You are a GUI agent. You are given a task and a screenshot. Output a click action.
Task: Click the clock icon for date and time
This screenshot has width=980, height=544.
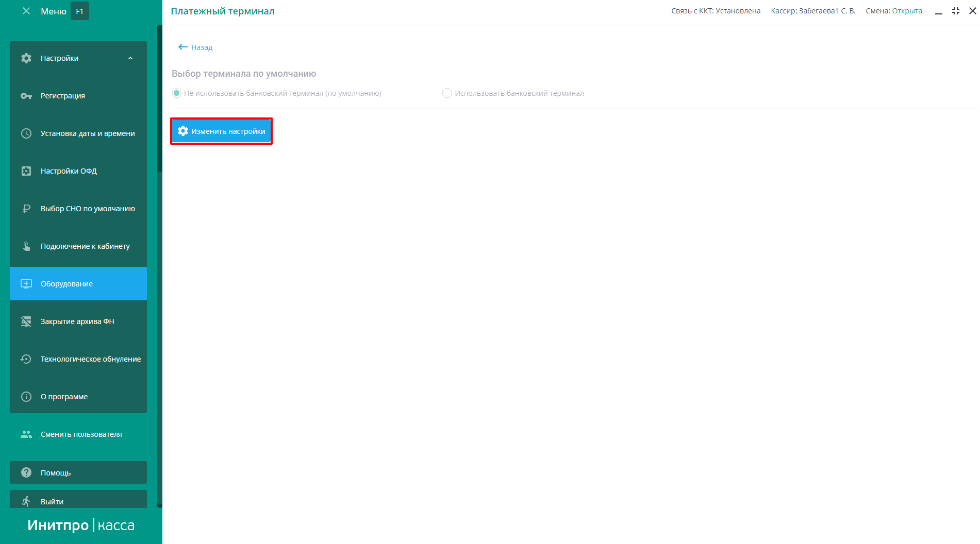[26, 133]
